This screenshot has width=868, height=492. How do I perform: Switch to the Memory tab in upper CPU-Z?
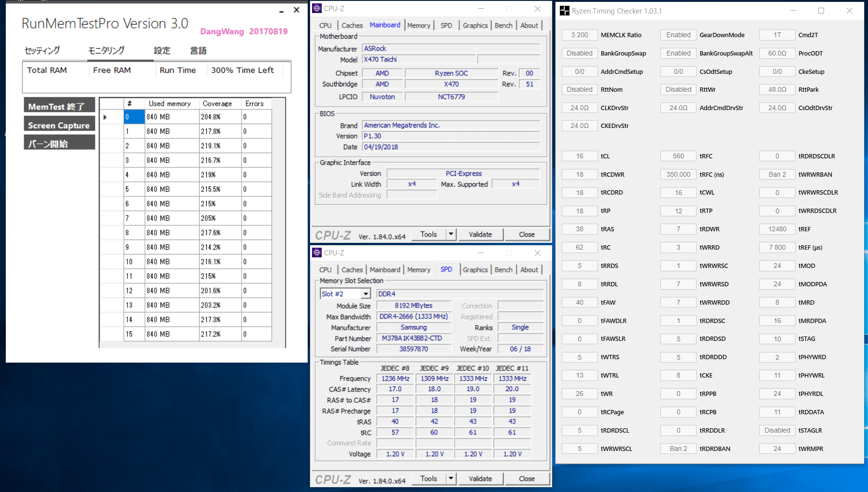418,26
